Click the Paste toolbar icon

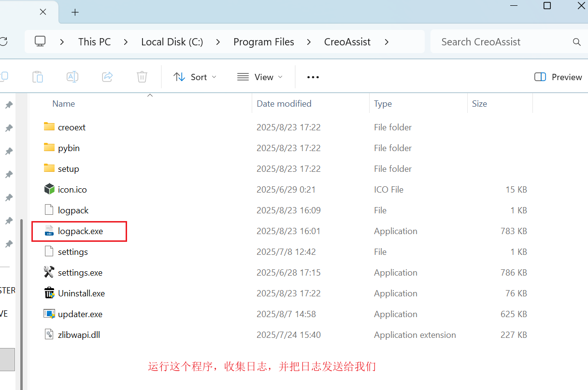coord(38,77)
